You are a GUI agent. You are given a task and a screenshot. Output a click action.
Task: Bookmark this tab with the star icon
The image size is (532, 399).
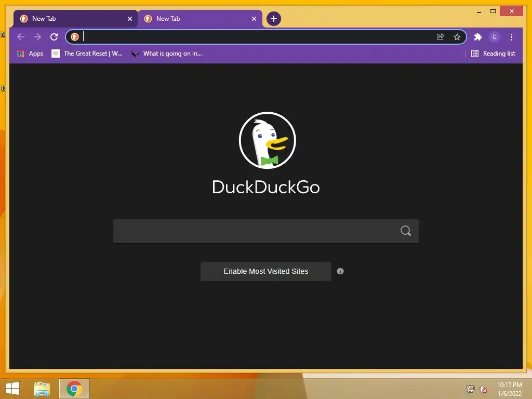pyautogui.click(x=457, y=37)
